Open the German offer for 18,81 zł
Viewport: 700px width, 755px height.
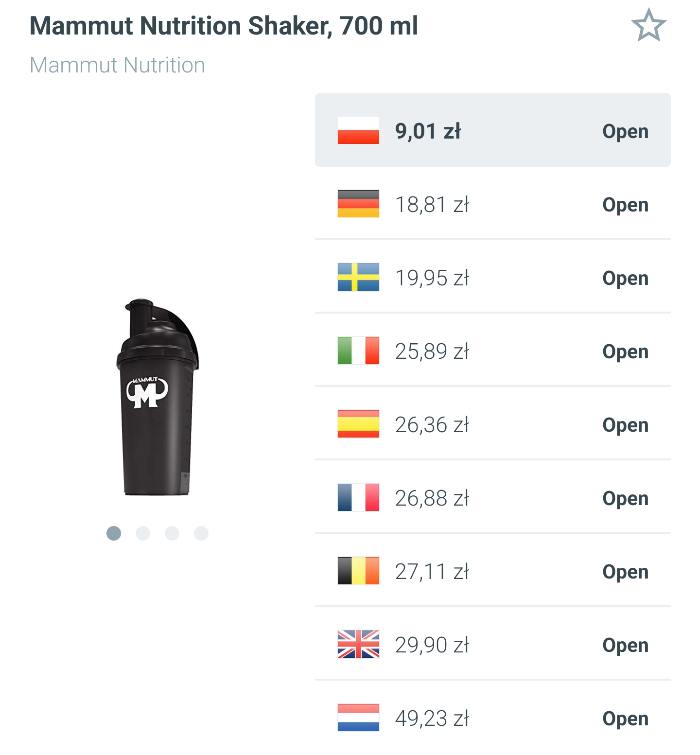coord(625,205)
